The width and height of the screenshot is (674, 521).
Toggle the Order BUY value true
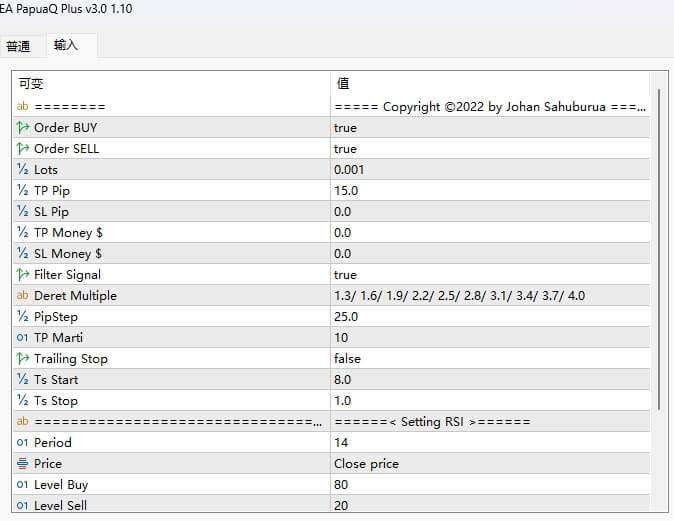[490, 127]
